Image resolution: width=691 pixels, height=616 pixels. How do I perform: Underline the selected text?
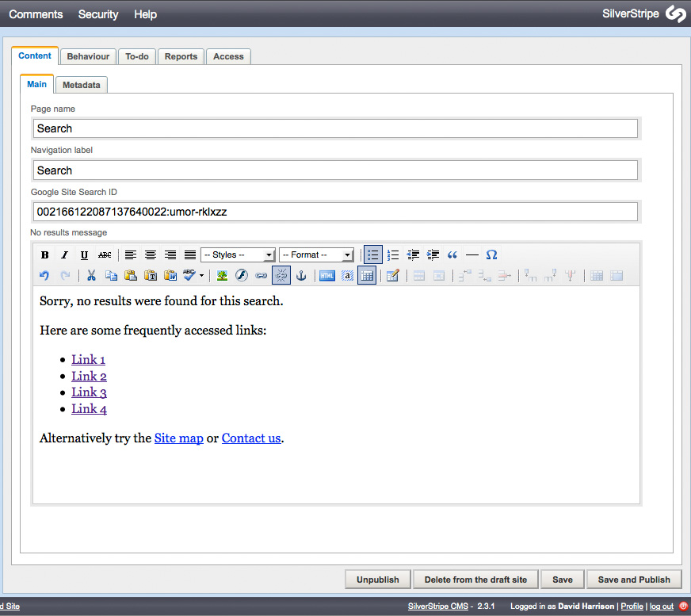[x=84, y=254]
